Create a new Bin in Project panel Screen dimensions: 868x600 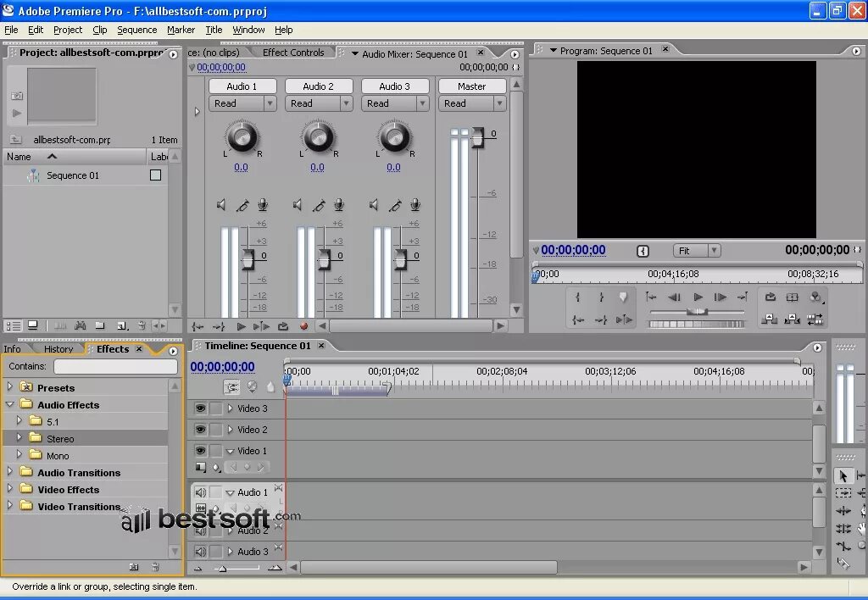(100, 325)
